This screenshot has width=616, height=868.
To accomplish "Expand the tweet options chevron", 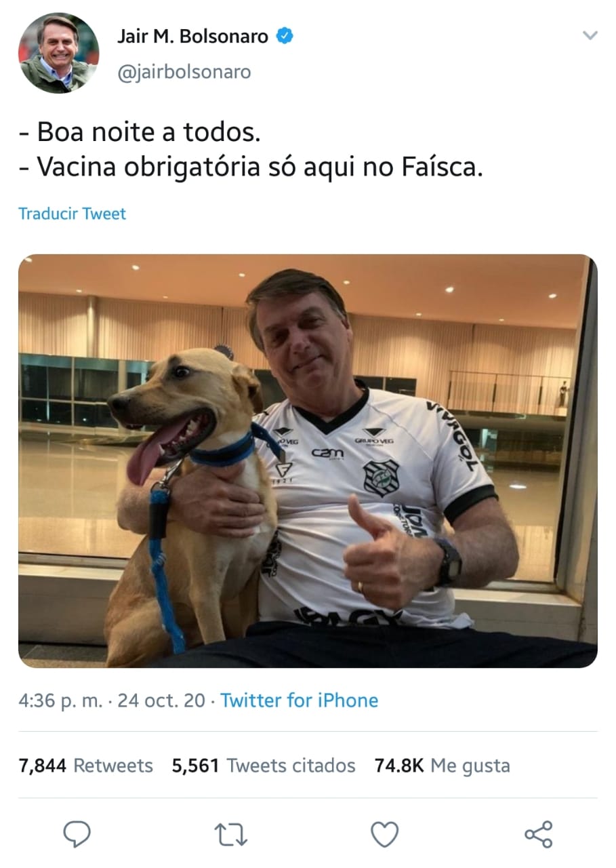I will pyautogui.click(x=591, y=35).
